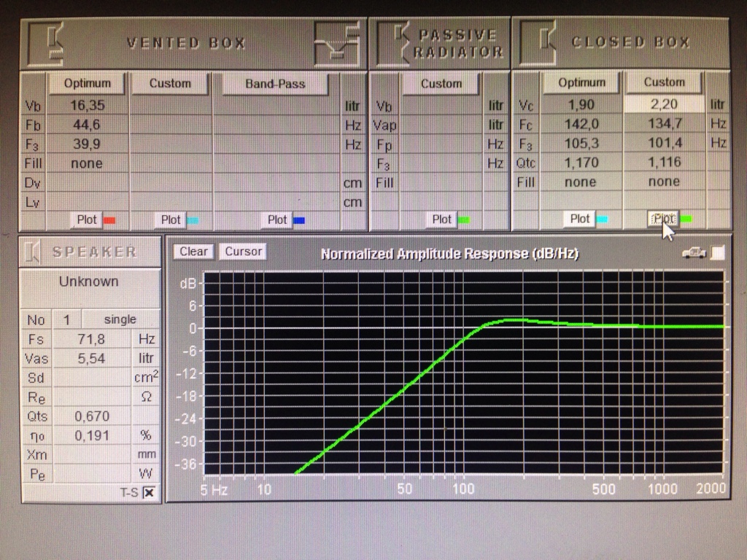This screenshot has width=747, height=560.
Task: Click the Vented Box Custom button
Action: coord(170,83)
